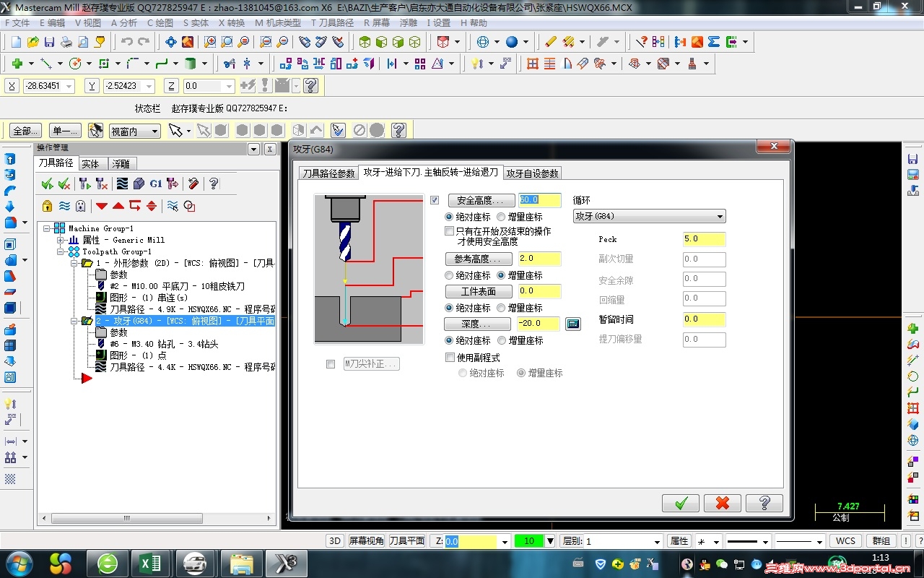Open the F 文件 menu
924x578 pixels.
coord(17,22)
